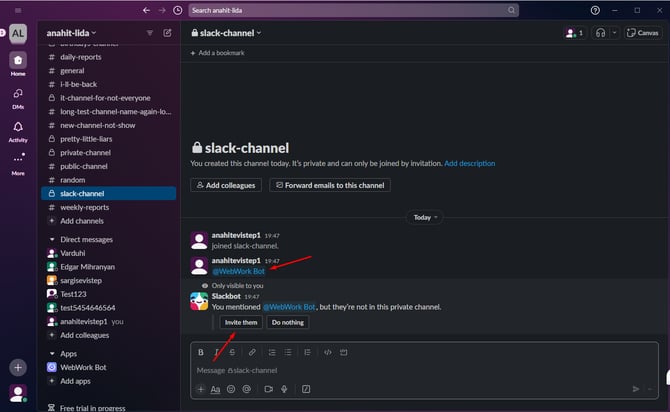The height and width of the screenshot is (412, 670).
Task: Open the anahit-lida workspace dropdown
Action: tap(81, 33)
